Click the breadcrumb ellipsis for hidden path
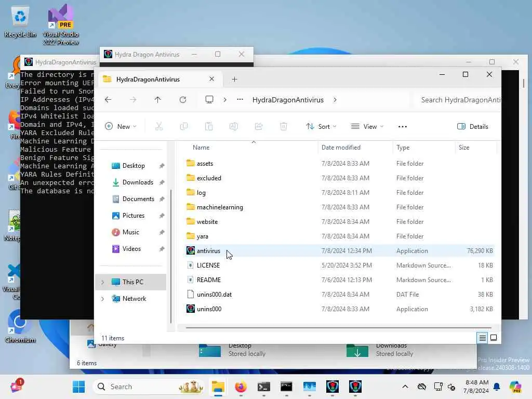The height and width of the screenshot is (399, 532). pos(240,100)
